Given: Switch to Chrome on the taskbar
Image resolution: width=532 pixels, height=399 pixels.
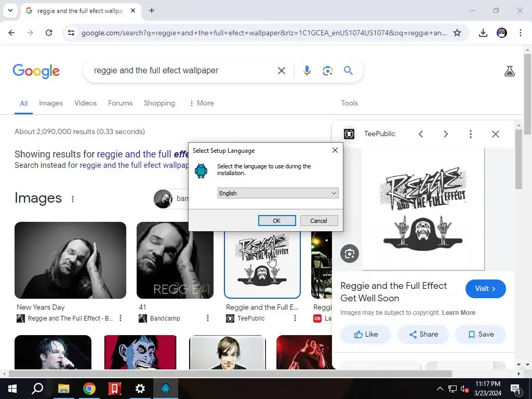Looking at the screenshot, I should pyautogui.click(x=89, y=389).
